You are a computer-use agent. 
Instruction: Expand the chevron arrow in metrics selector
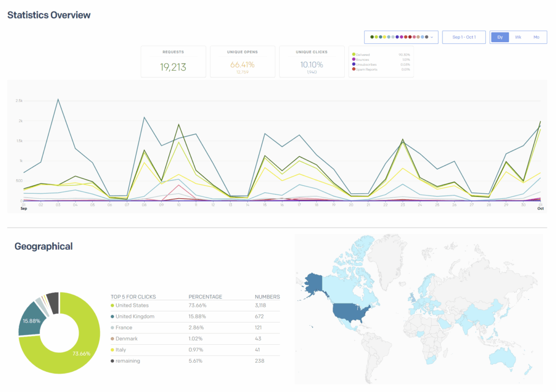pos(432,37)
